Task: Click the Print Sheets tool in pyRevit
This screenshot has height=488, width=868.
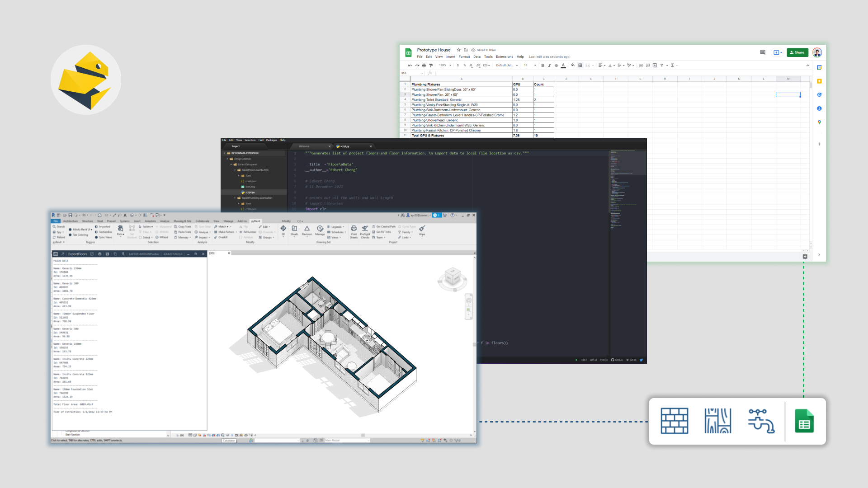Action: pyautogui.click(x=354, y=232)
